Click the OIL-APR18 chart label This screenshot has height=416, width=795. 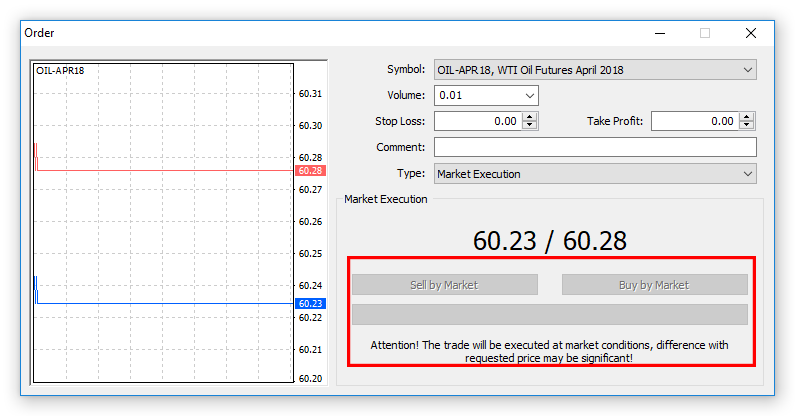[x=60, y=71]
